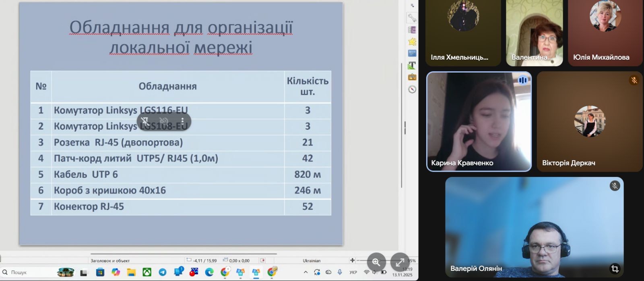Unpin the presentation with the crossed pin icon

tap(145, 121)
